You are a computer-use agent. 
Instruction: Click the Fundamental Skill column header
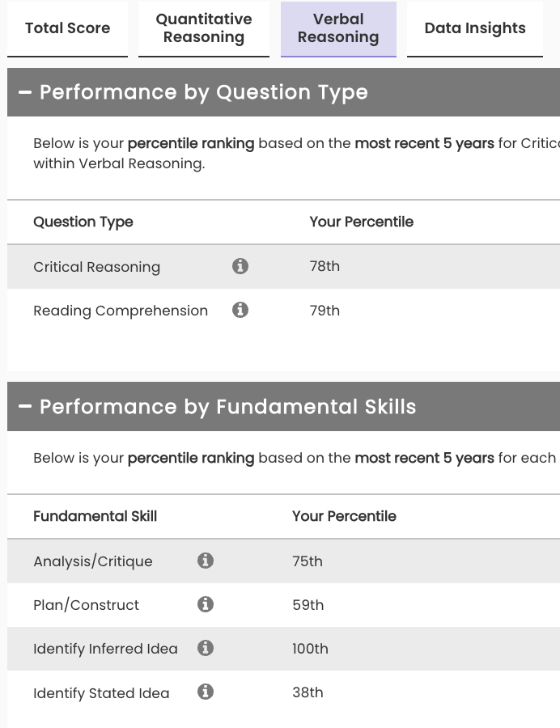pyautogui.click(x=95, y=516)
